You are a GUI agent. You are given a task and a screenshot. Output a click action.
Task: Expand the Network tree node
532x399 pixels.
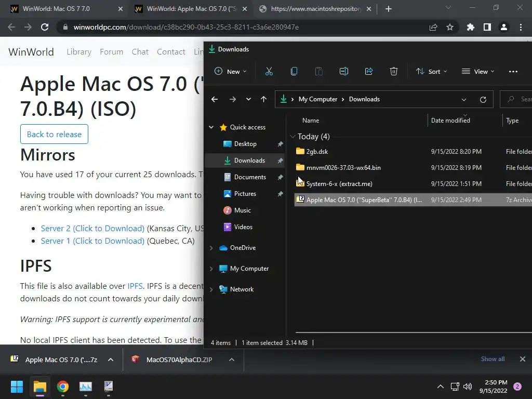(x=211, y=289)
